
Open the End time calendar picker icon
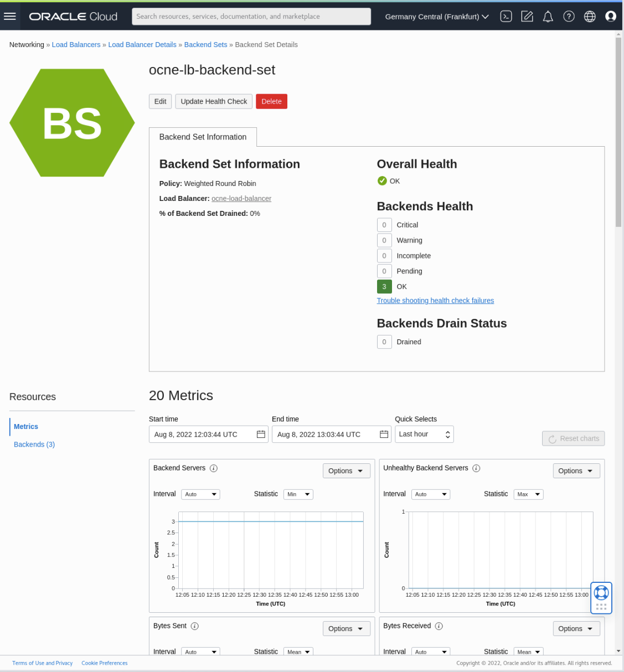pyautogui.click(x=384, y=435)
